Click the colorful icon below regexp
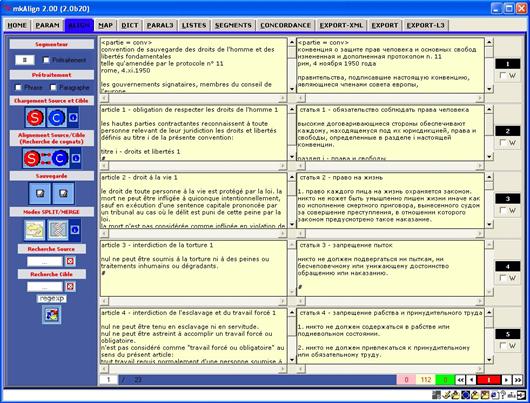530x403 pixels. [x=52, y=315]
